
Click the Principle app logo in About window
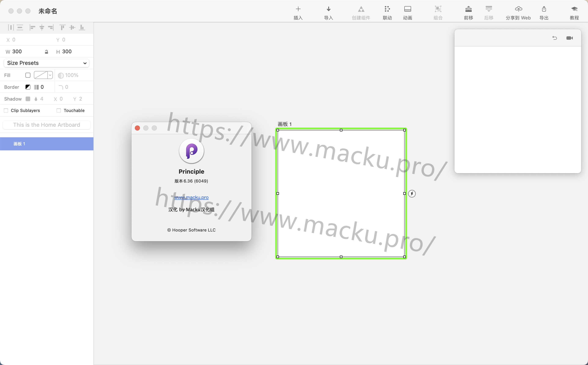191,151
